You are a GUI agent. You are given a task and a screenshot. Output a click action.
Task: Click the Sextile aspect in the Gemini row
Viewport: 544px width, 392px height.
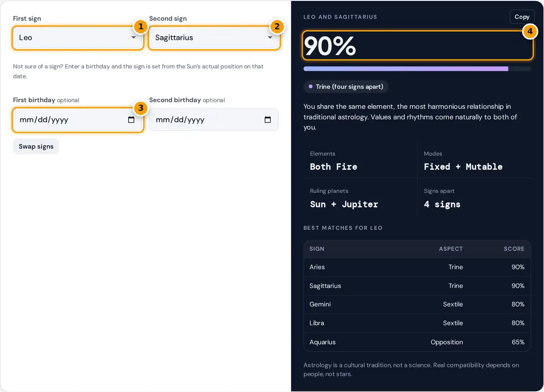pos(453,305)
